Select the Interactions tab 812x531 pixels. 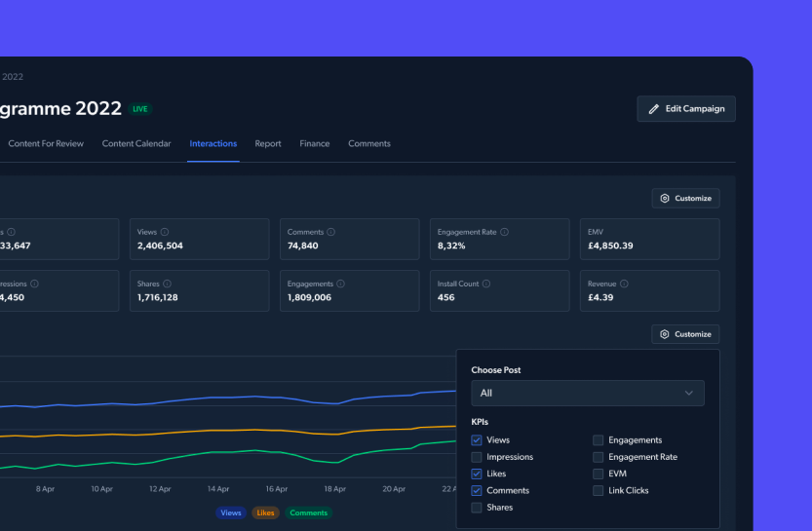[x=213, y=144]
